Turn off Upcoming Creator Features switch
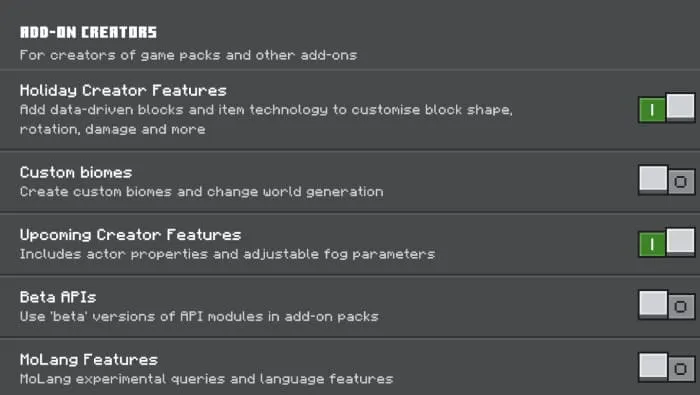The height and width of the screenshot is (395, 700). click(x=667, y=243)
